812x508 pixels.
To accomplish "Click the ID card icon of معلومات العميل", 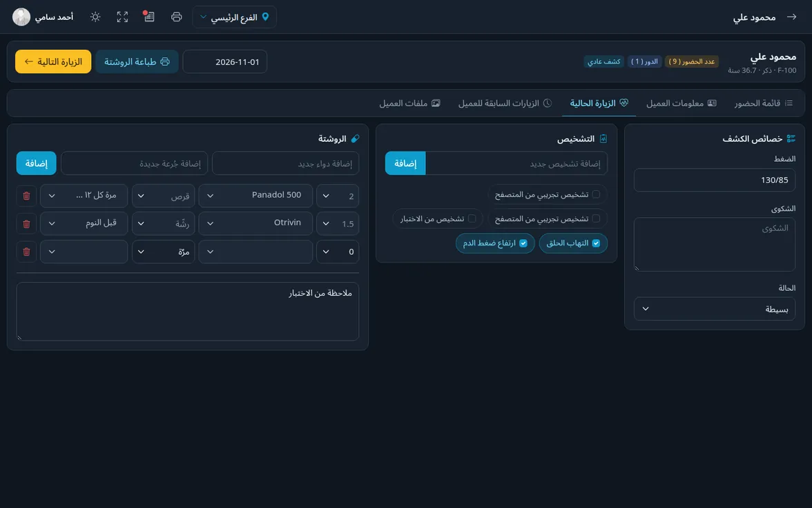I will point(712,103).
